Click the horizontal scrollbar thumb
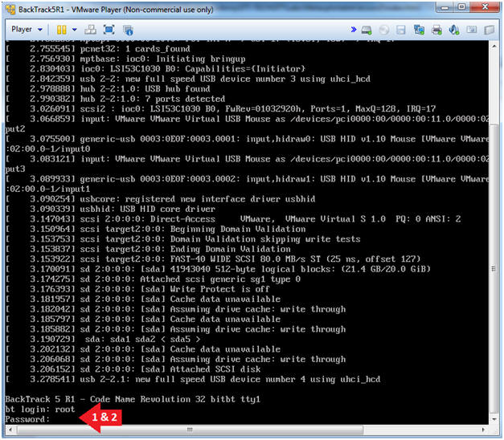 pos(190,430)
